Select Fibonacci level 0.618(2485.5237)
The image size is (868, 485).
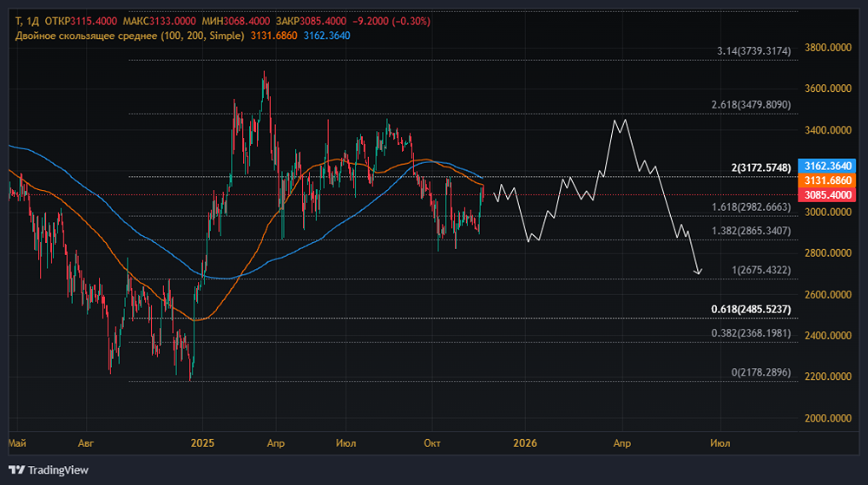click(751, 309)
